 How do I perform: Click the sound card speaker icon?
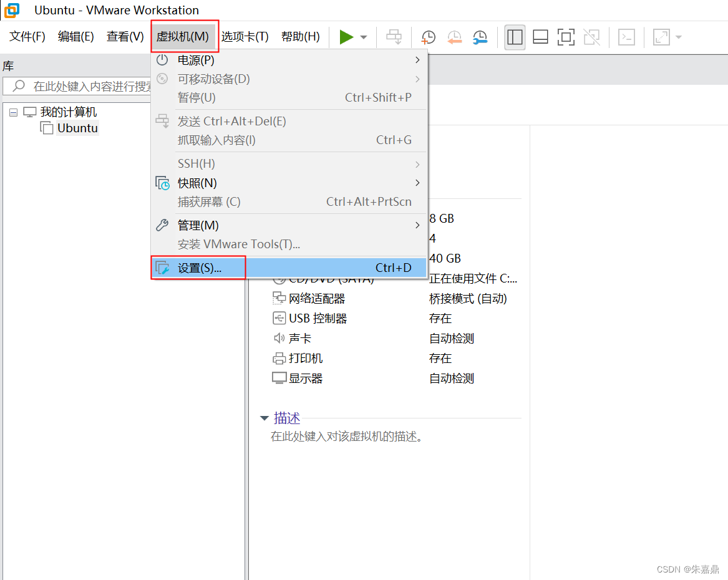(279, 338)
